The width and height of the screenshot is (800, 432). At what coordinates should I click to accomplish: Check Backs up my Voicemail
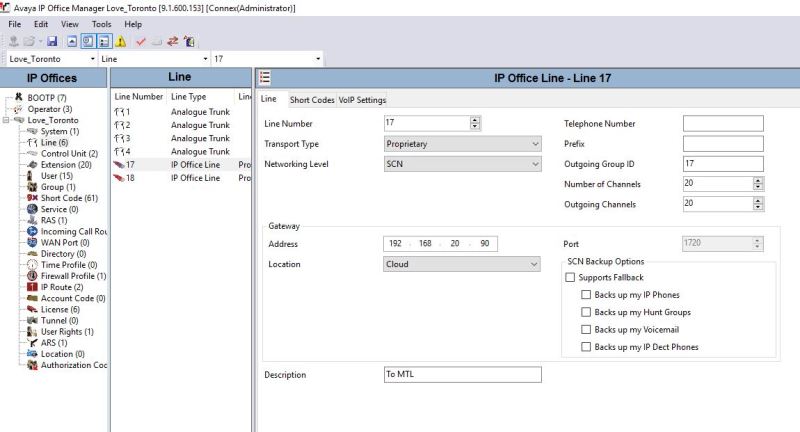(586, 329)
